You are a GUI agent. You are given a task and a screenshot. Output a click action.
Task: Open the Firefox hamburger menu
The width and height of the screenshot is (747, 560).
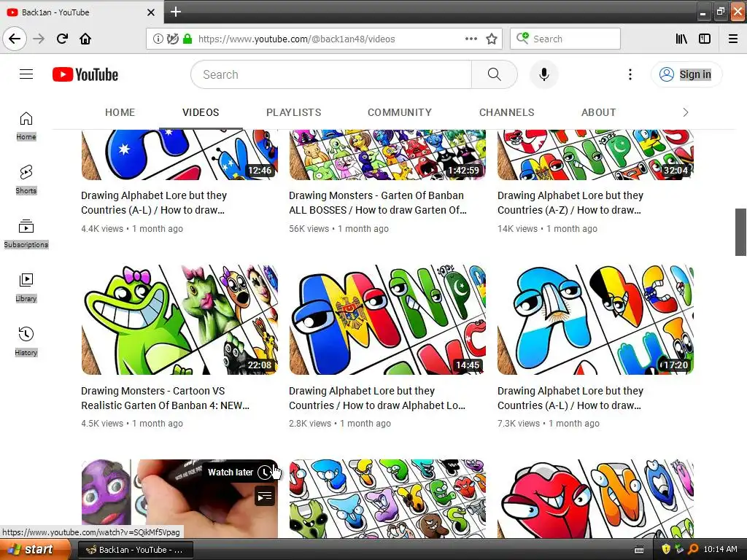tap(733, 39)
